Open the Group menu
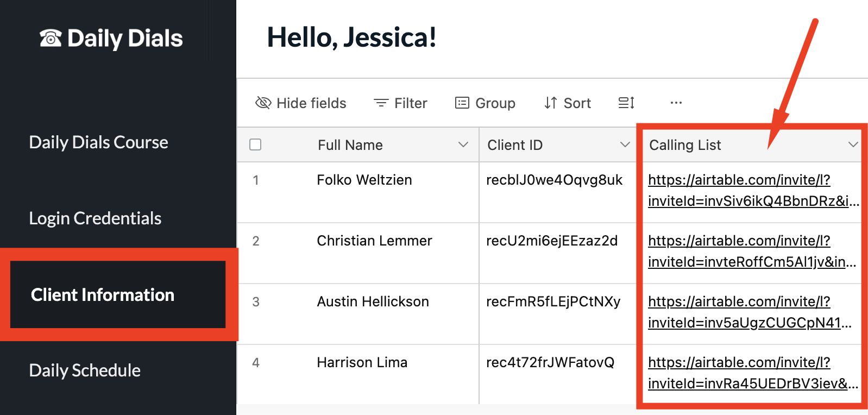The height and width of the screenshot is (415, 868). [x=485, y=103]
